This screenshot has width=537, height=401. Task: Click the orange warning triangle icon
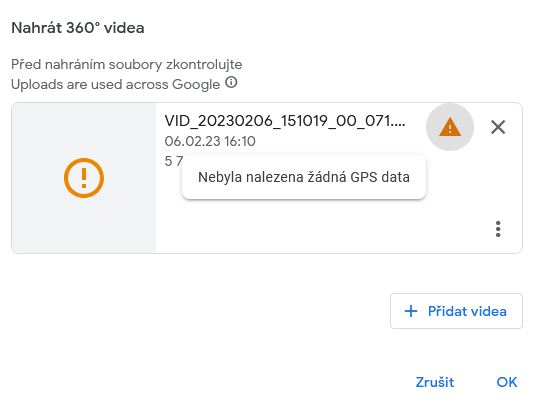pyautogui.click(x=450, y=127)
